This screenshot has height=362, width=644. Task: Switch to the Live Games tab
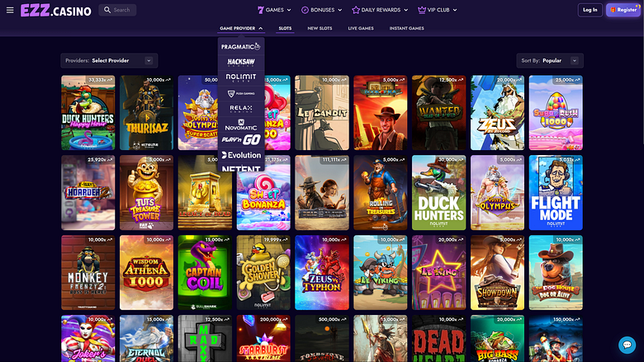pos(361,28)
